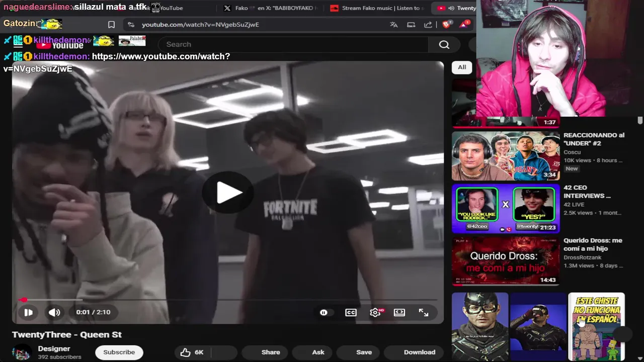The width and height of the screenshot is (644, 362).
Task: Open the REACCIONANDO al "UNDER" #2 title link
Action: click(594, 139)
